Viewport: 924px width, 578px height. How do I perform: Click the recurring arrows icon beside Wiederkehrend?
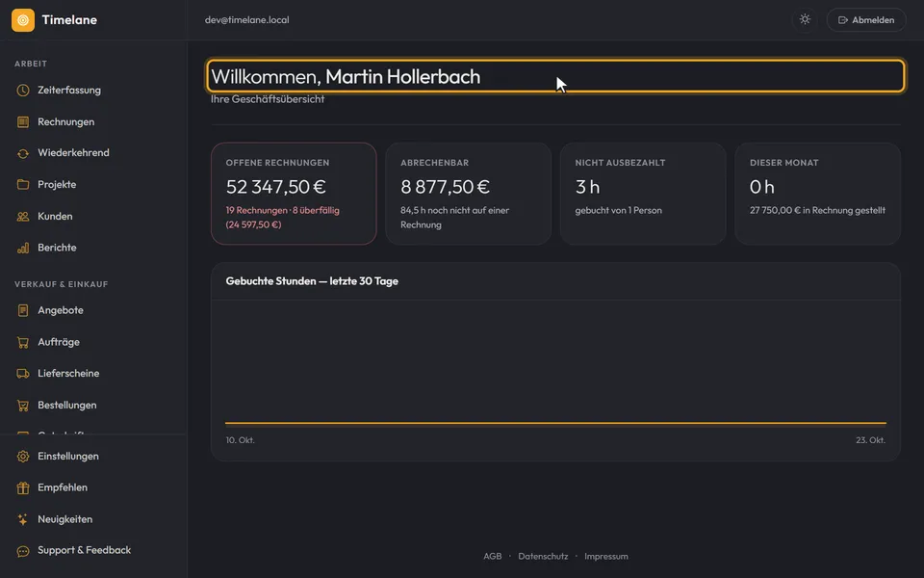23,153
